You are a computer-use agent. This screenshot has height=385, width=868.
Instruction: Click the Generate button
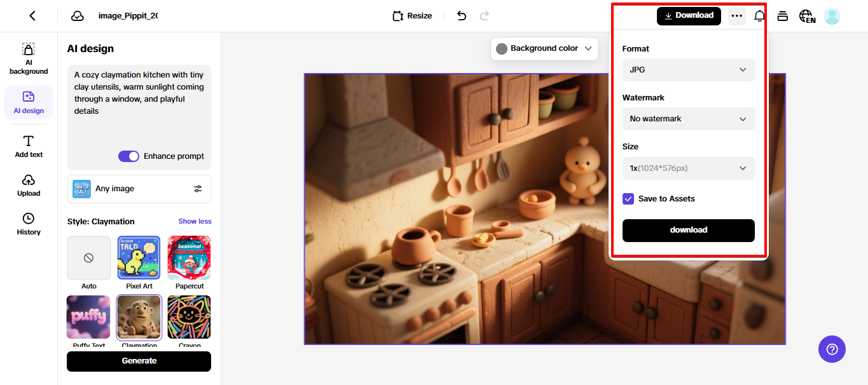[139, 361]
